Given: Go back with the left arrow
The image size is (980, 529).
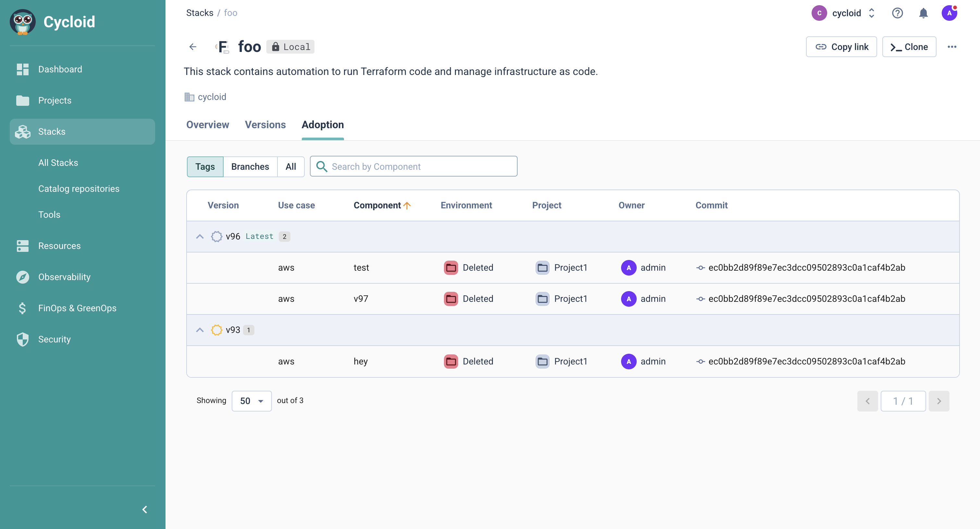Looking at the screenshot, I should point(193,47).
